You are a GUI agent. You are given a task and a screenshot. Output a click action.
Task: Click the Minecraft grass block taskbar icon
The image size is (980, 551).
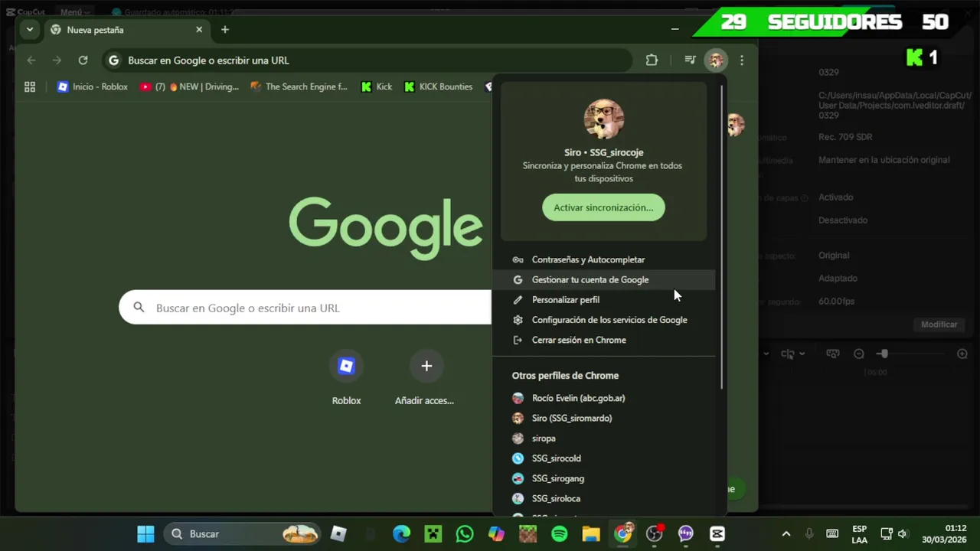528,533
